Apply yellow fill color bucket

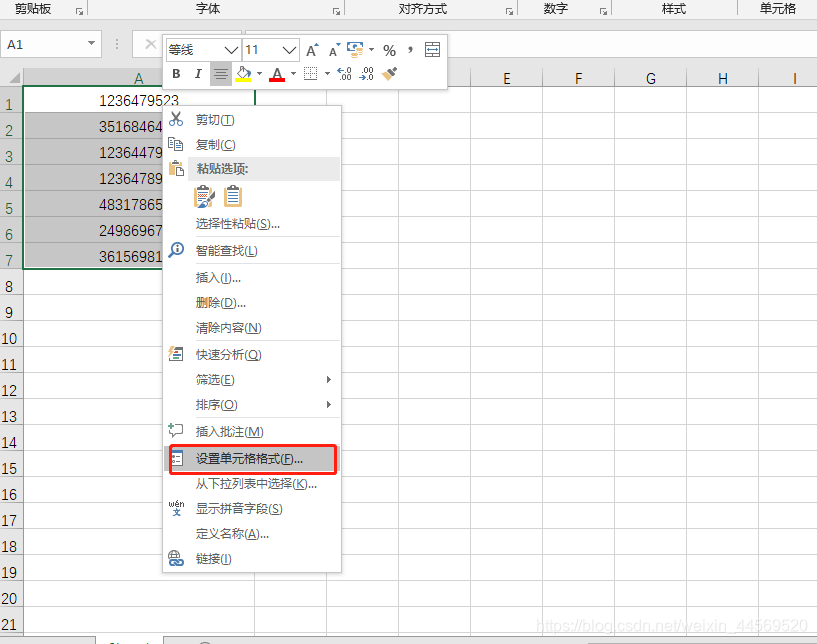pyautogui.click(x=243, y=74)
